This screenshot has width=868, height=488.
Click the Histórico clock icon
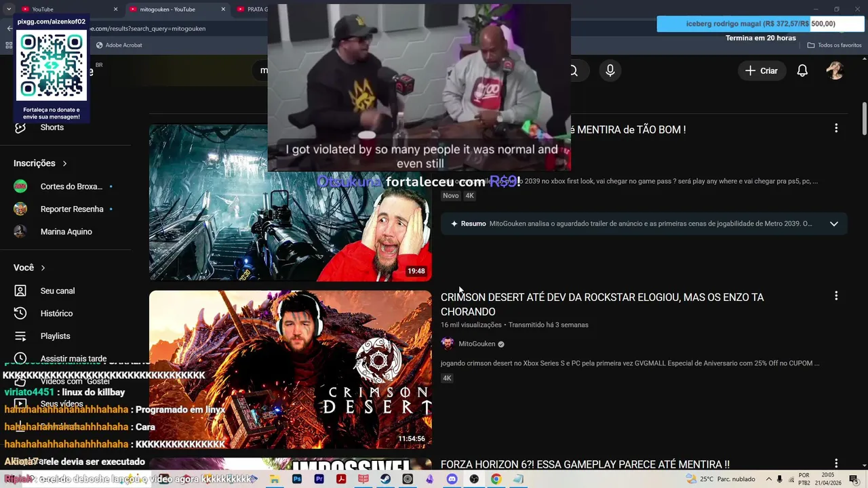20,313
